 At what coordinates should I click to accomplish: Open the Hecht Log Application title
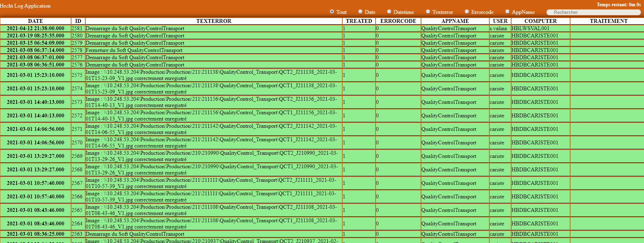click(25, 6)
